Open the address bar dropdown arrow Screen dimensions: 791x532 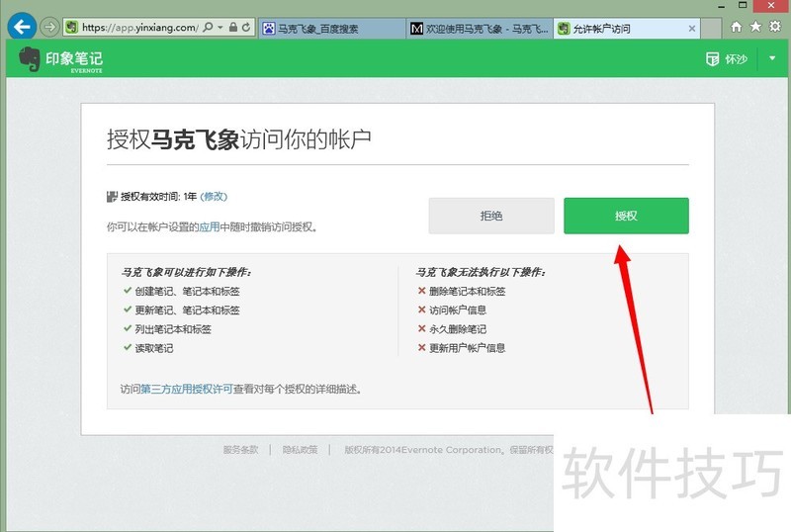[x=220, y=28]
